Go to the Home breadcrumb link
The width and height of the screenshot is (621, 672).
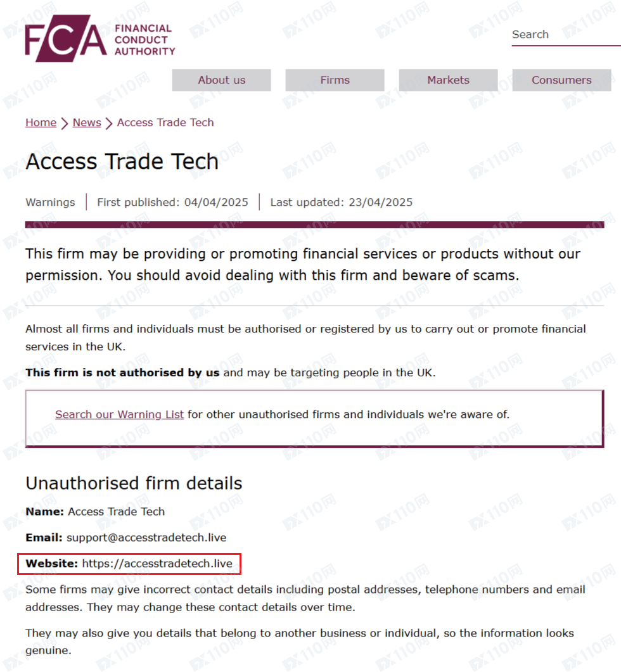coord(41,123)
